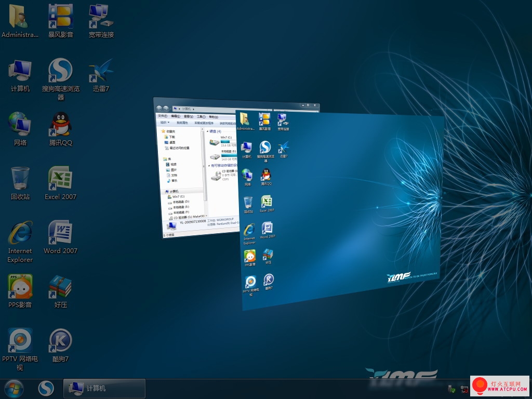The image size is (532, 399).
Task: Open 编辑(E) menu in the Flip 3D Explorer window
Action: coord(176,116)
